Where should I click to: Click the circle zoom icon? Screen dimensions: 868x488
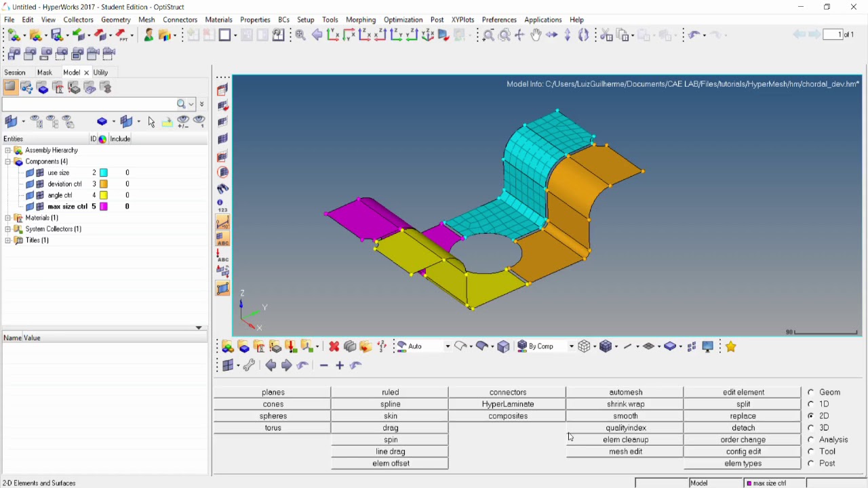point(504,35)
